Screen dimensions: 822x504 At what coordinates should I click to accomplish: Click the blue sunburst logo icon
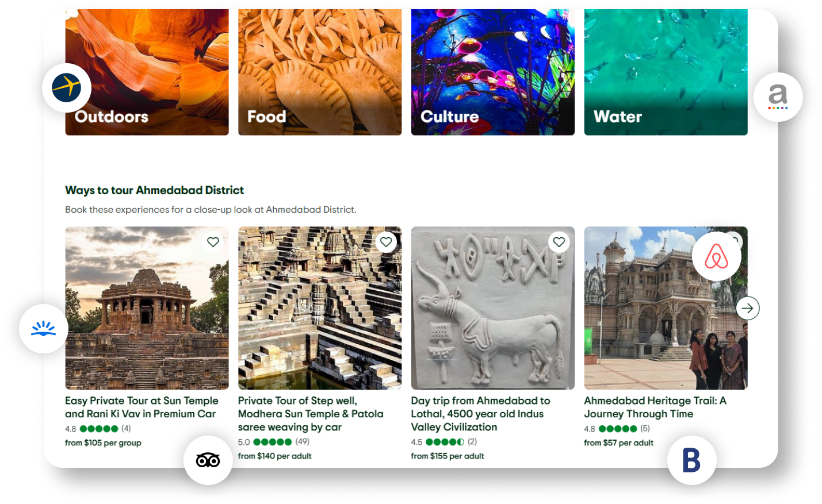44,329
